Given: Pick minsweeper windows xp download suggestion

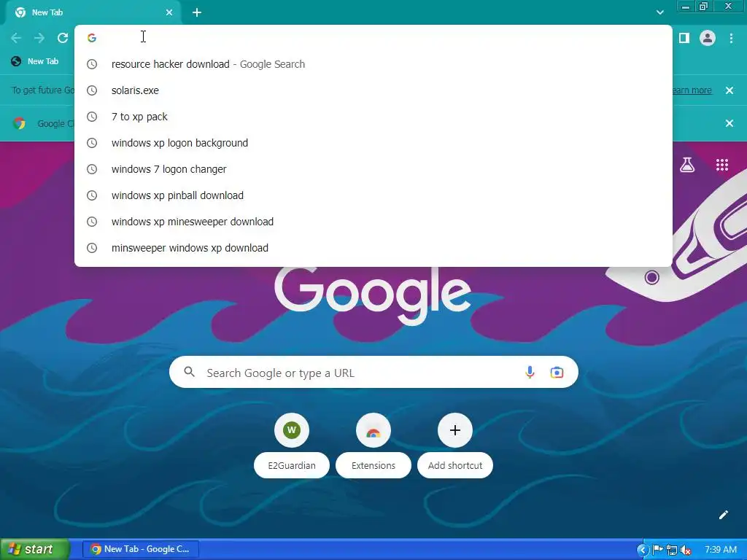Looking at the screenshot, I should click(373, 248).
